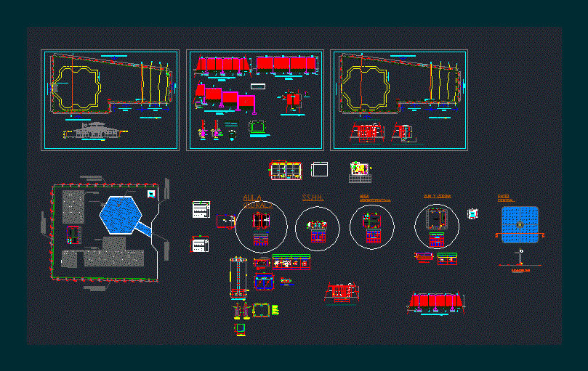Select the red roof elevation at bottom right
Image resolution: width=588 pixels, height=371 pixels.
pyautogui.click(x=436, y=302)
